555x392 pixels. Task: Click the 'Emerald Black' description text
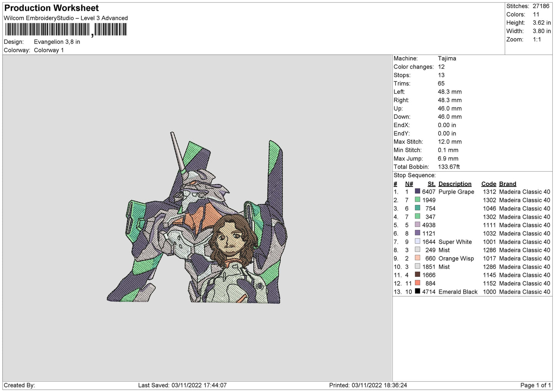(x=458, y=292)
